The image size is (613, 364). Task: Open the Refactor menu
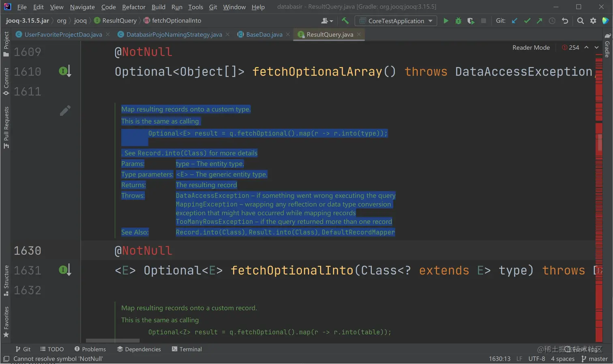pos(133,7)
